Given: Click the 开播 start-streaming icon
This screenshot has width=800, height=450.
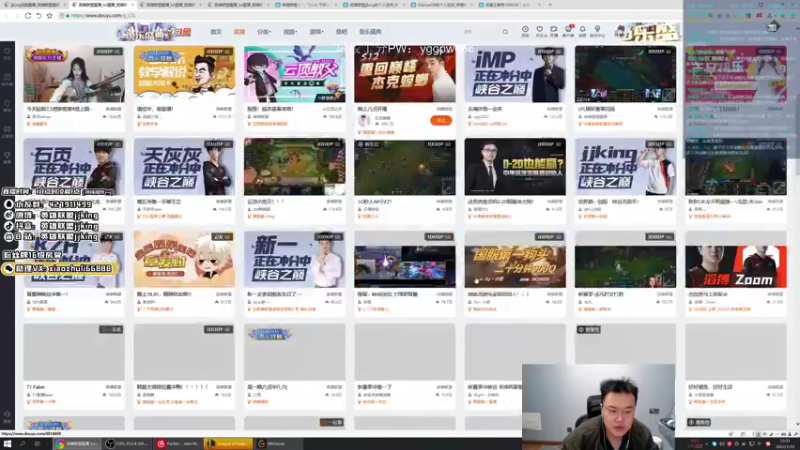Looking at the screenshot, I should 554,31.
